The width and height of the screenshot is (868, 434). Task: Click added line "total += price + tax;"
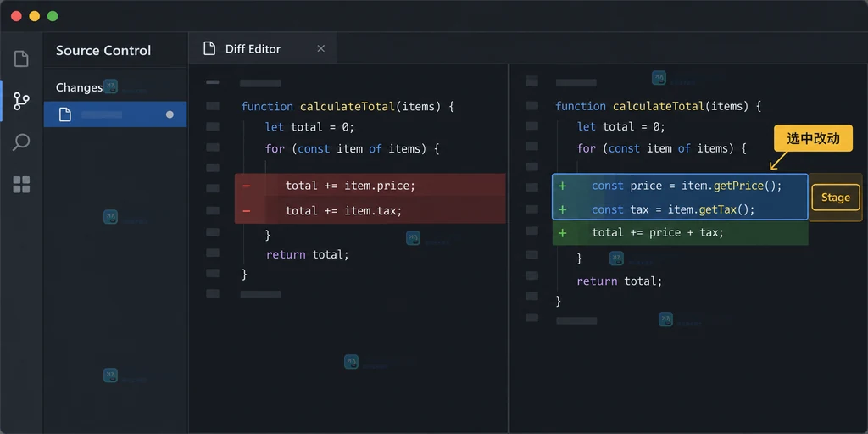click(680, 232)
